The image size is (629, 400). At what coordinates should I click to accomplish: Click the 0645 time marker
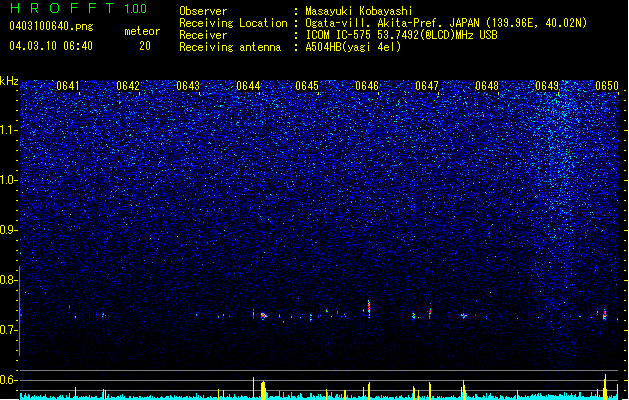click(x=307, y=86)
